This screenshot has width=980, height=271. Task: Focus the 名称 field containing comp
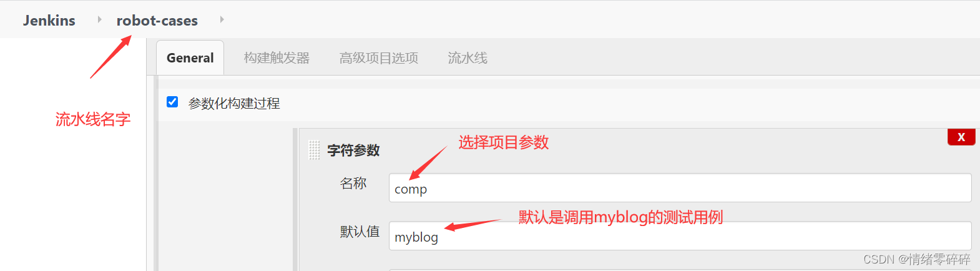pyautogui.click(x=680, y=188)
